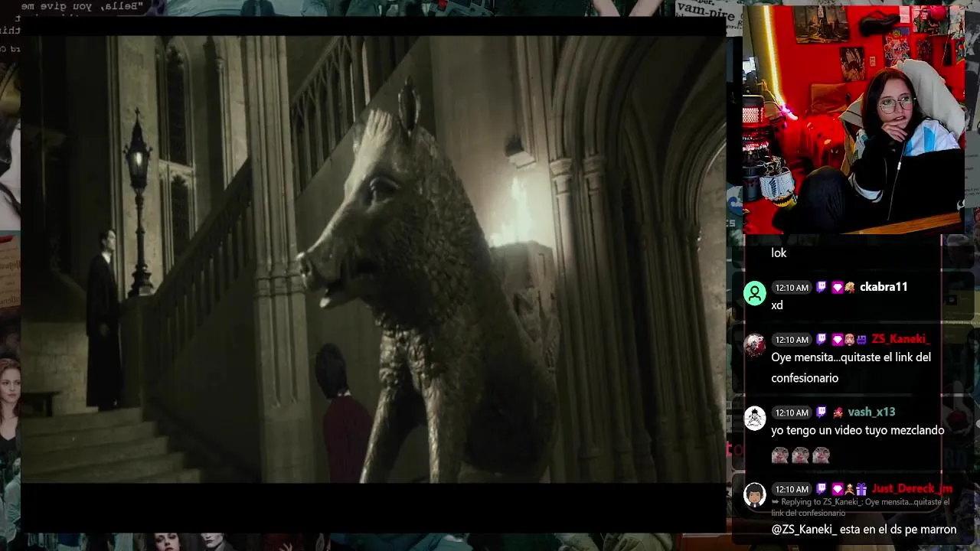This screenshot has height=551, width=980.
Task: Click the text 'esta en el ds pe marron'
Action: pos(898,529)
